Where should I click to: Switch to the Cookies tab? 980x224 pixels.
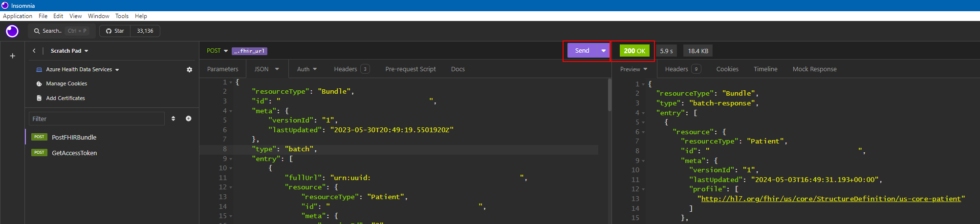tap(727, 69)
